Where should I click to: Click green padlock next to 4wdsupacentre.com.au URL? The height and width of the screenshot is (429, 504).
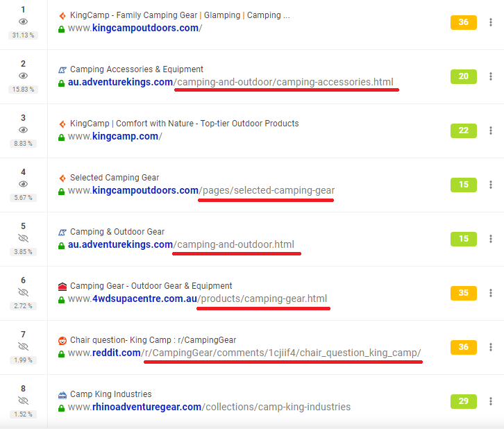(61, 300)
